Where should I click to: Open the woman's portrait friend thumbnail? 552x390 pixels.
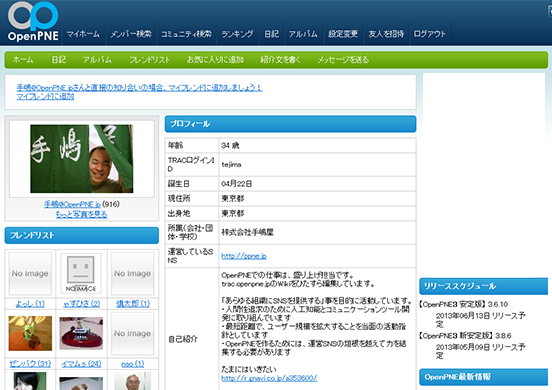[x=30, y=381]
